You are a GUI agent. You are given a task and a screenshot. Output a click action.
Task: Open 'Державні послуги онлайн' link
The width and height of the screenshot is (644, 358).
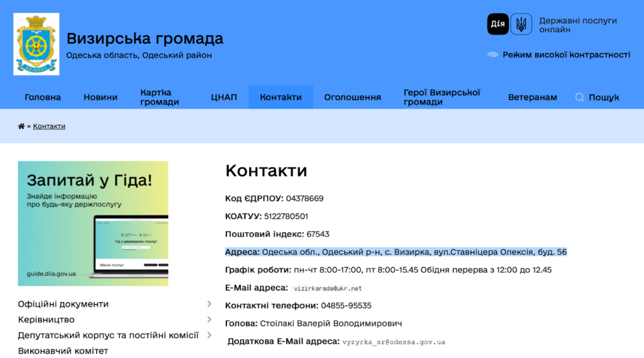click(577, 25)
